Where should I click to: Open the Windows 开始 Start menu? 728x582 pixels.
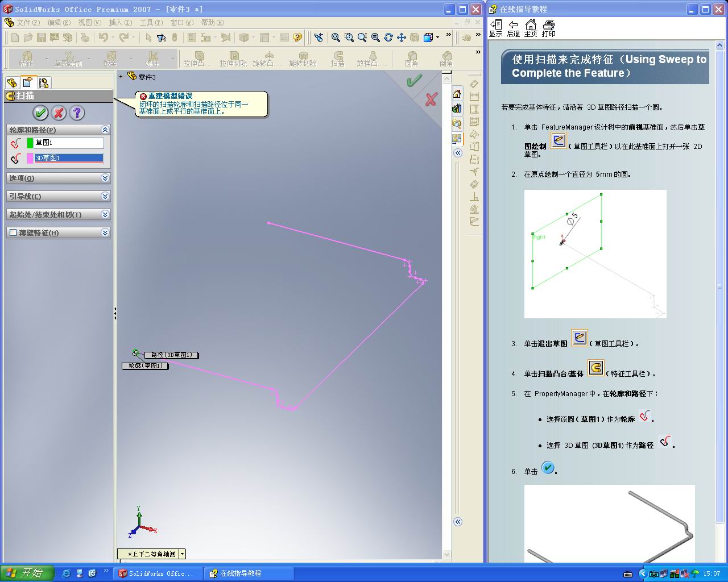tap(27, 573)
